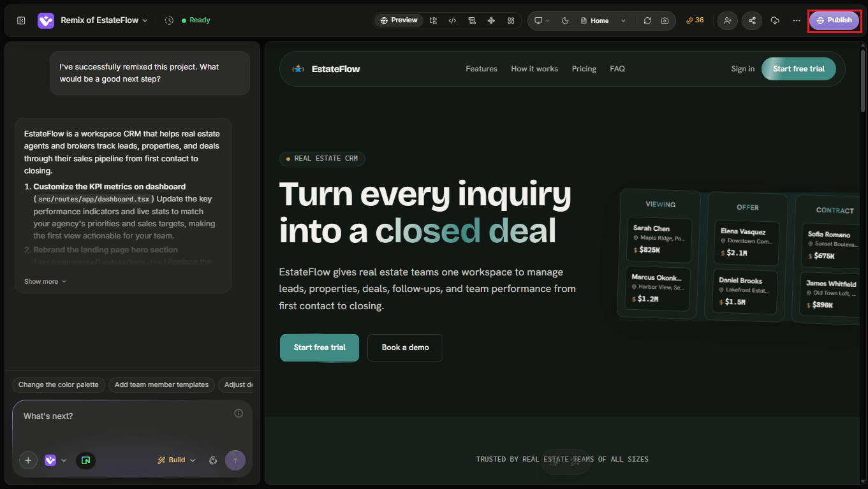868x489 pixels.
Task: Add an attachment with the plus button
Action: pos(28,460)
